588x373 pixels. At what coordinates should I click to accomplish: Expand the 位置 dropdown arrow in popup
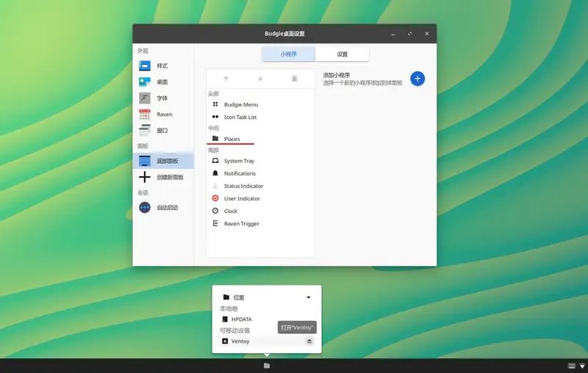(x=308, y=297)
